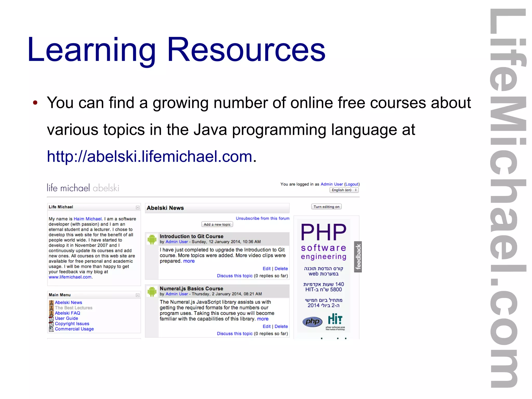
Task: Open the abelski.lifemichael.com link
Action: pyautogui.click(x=150, y=156)
